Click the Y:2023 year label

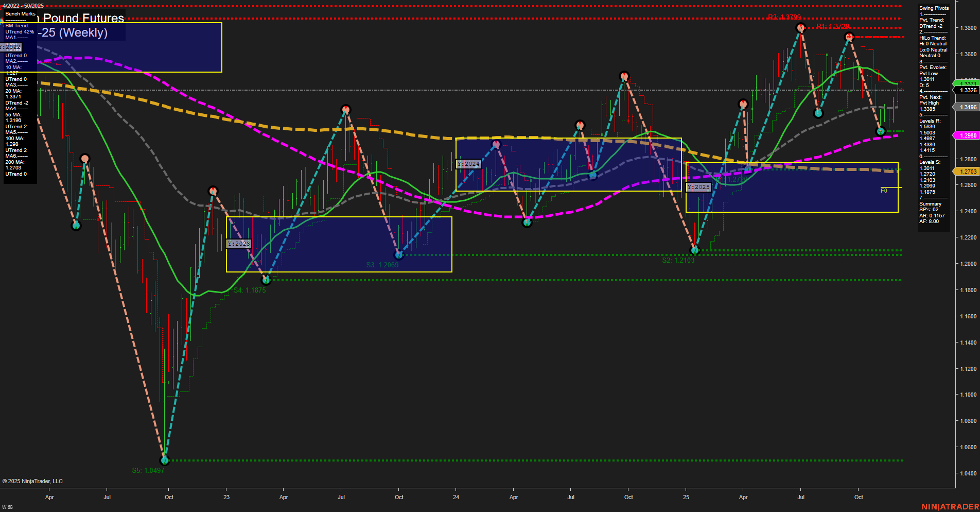239,243
